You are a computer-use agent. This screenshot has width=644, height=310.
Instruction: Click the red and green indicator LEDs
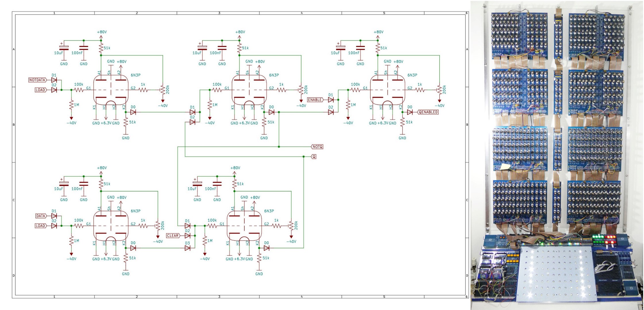604,239
